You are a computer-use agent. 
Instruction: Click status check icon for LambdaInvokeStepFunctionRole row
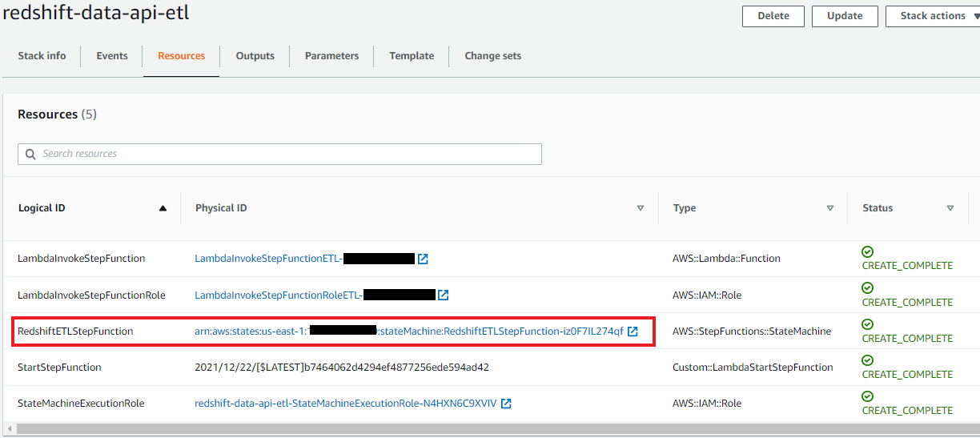tap(868, 288)
